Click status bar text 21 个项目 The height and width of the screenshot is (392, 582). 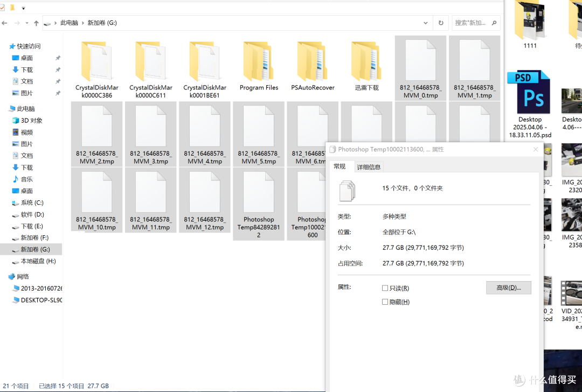point(16,386)
